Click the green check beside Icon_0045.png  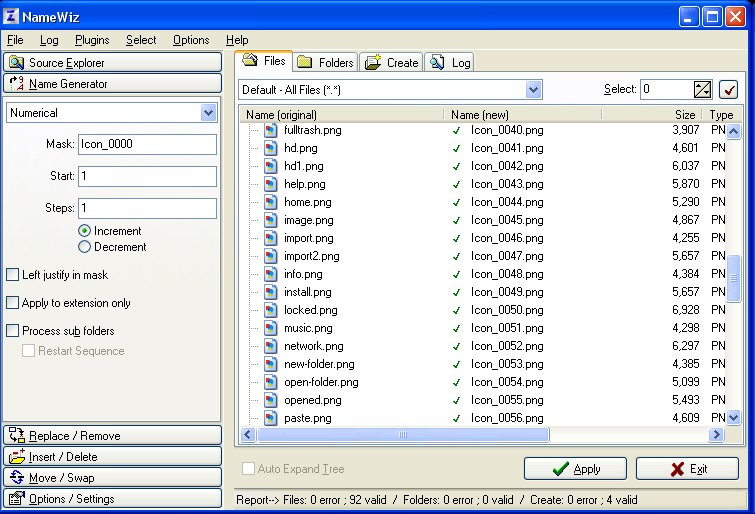[456, 221]
